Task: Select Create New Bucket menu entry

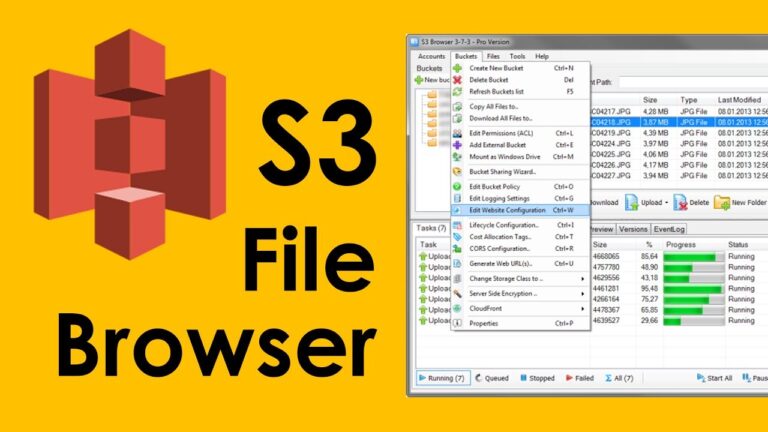Action: [x=520, y=68]
